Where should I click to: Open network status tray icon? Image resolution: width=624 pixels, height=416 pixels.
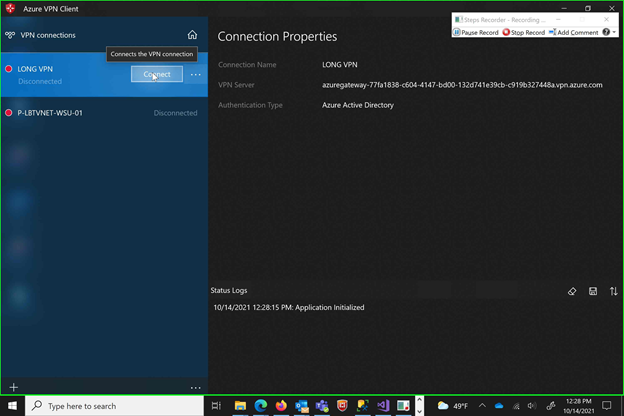(516, 406)
